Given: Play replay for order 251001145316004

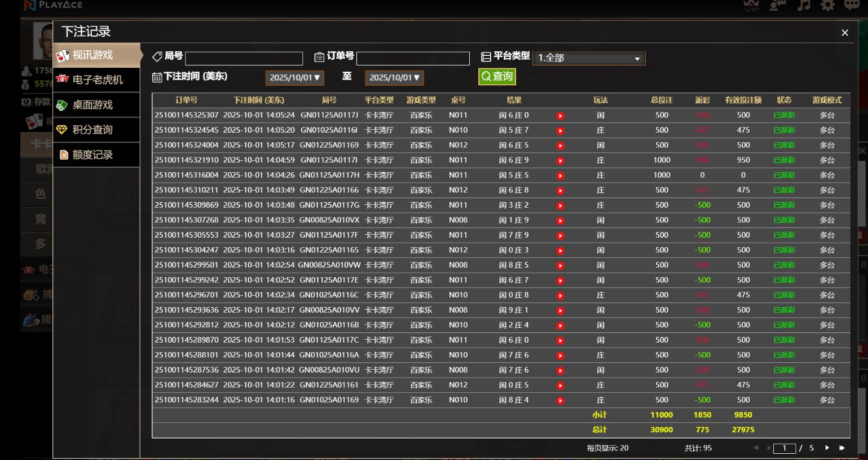Looking at the screenshot, I should (560, 176).
